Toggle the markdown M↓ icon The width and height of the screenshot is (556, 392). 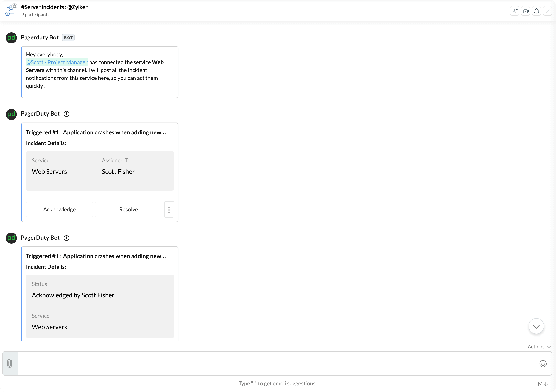(x=543, y=384)
